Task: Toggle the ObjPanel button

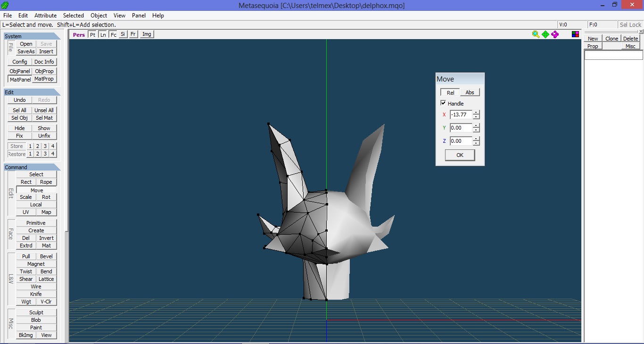Action: click(x=20, y=71)
